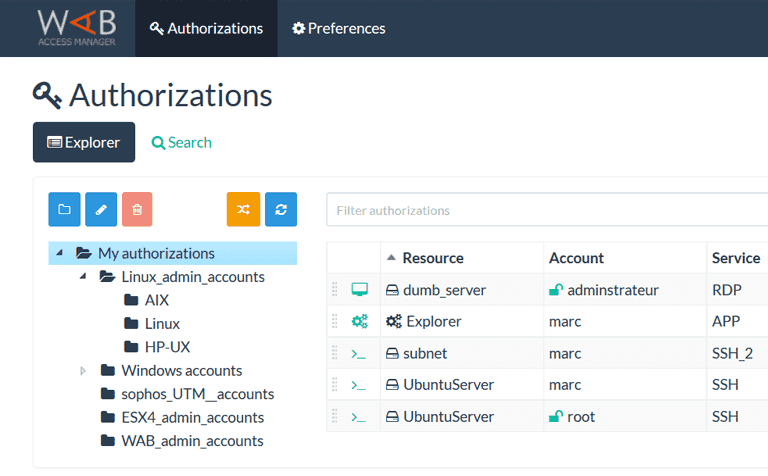Expand the Windows accounts folder arrow
This screenshot has height=476, width=768.
(83, 371)
